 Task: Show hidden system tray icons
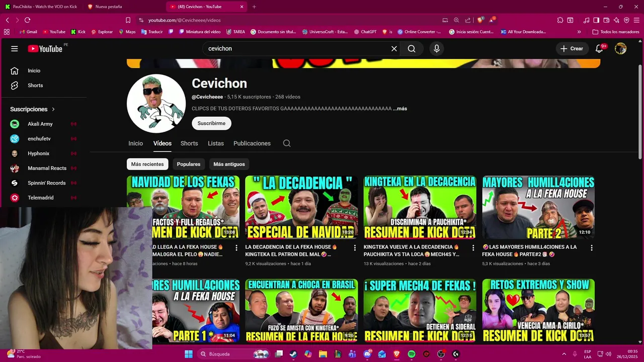pyautogui.click(x=564, y=354)
